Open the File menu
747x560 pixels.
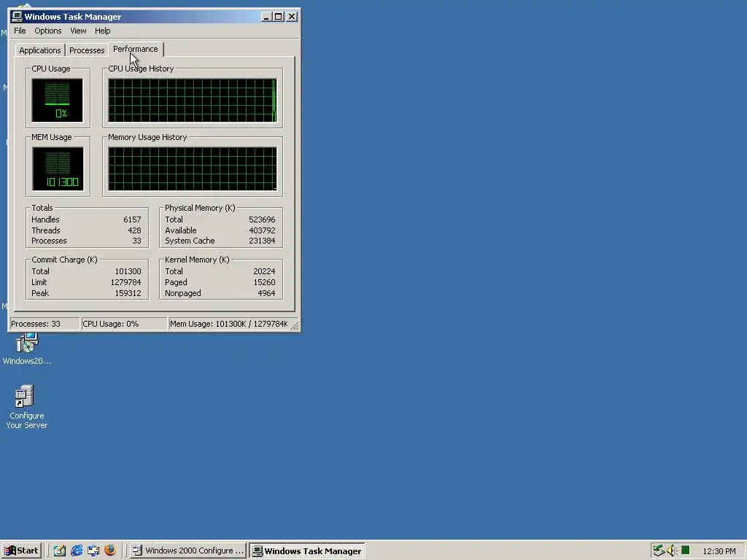(x=20, y=31)
